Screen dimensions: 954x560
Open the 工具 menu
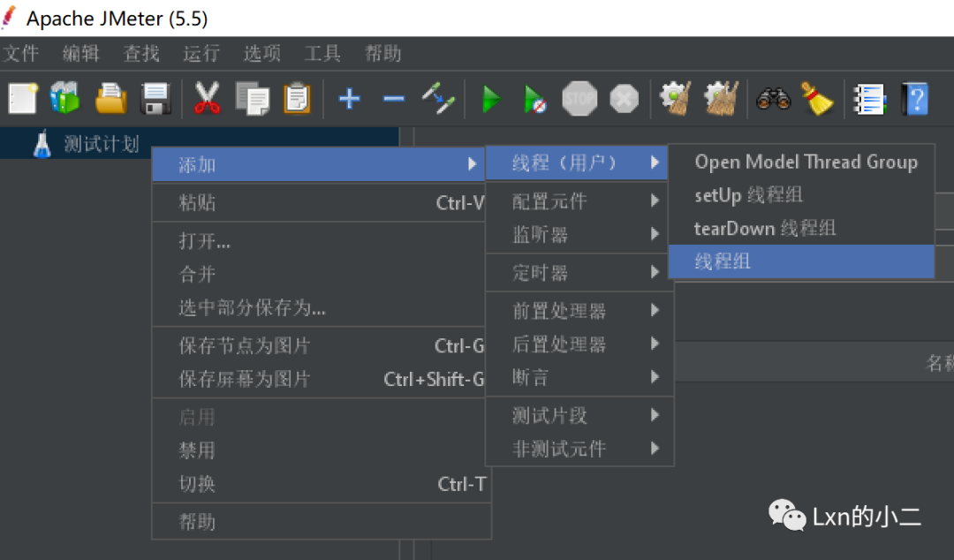tap(322, 54)
